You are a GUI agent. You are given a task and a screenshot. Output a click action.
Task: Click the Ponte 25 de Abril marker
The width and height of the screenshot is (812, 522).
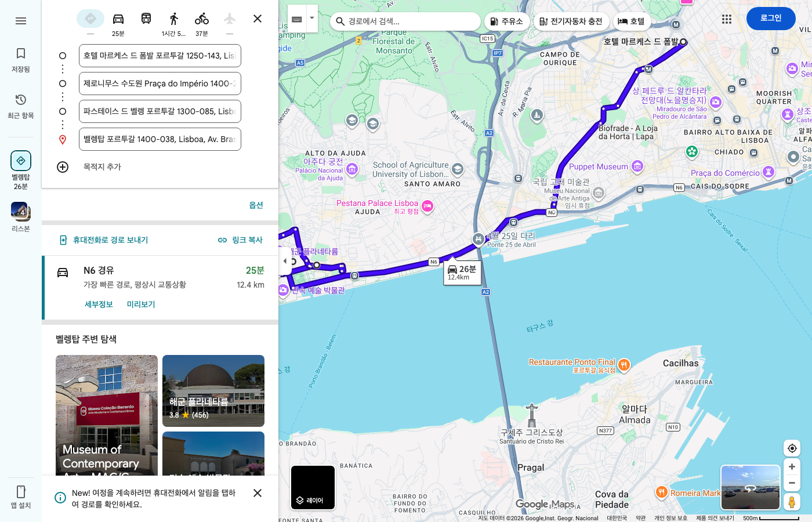click(478, 238)
